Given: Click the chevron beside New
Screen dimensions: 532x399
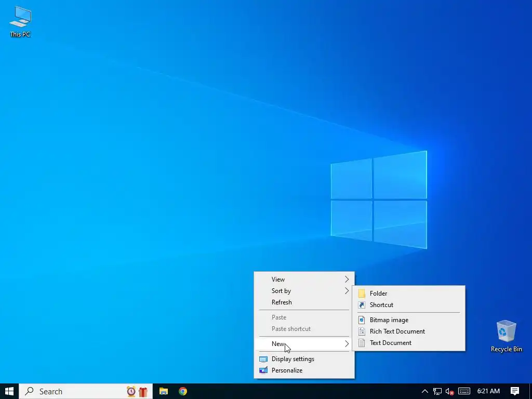Looking at the screenshot, I should (x=347, y=344).
